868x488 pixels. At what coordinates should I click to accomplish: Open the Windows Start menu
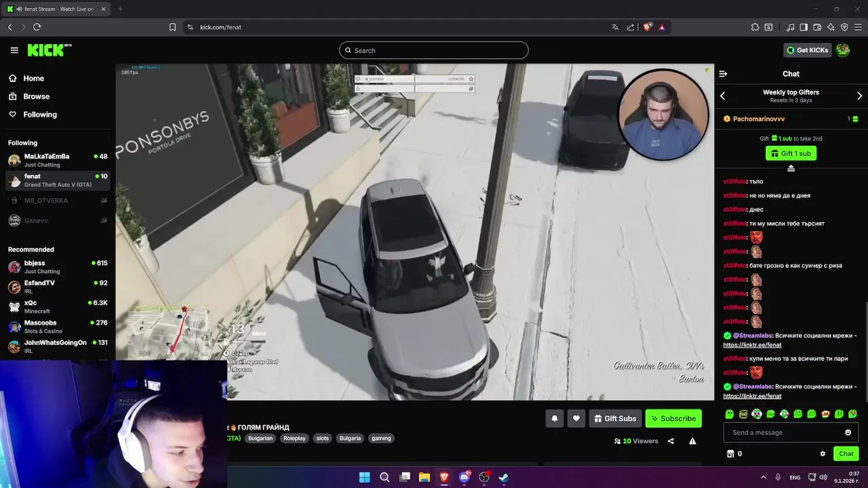coord(364,477)
